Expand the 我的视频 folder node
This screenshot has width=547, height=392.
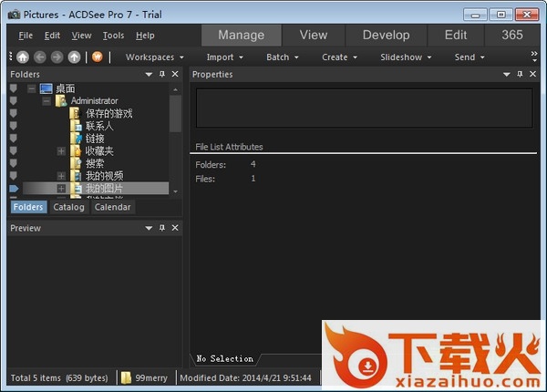(61, 176)
